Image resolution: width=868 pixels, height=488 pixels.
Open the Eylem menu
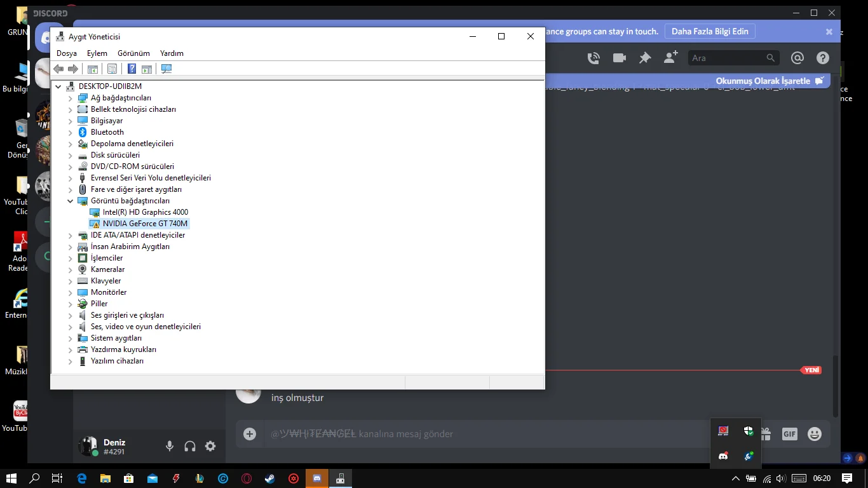coord(97,53)
